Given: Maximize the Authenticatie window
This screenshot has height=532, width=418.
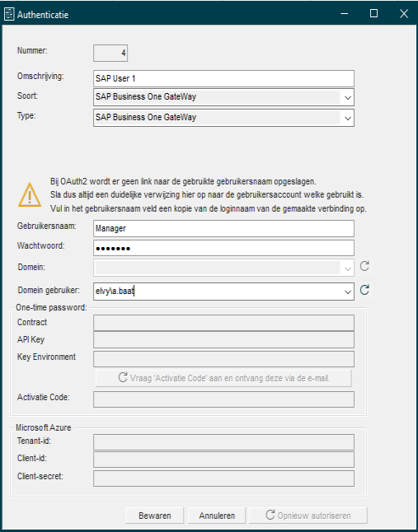Looking at the screenshot, I should [x=373, y=13].
